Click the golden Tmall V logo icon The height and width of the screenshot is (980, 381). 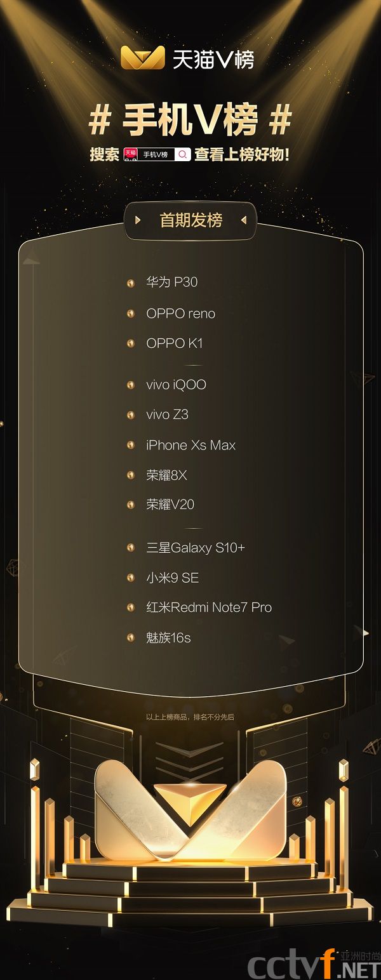point(142,58)
